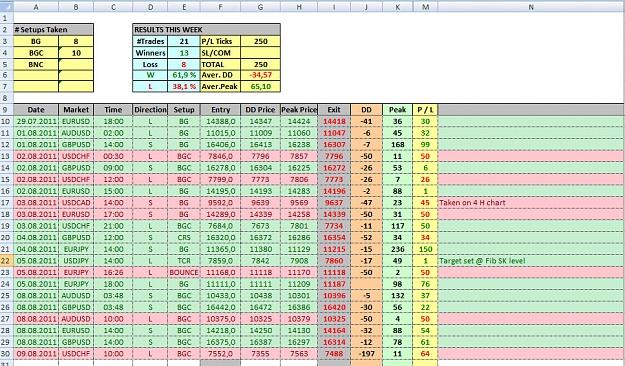Screen dimensions: 625x366
Task: Select the entry price 14388,0
Action: (x=220, y=122)
